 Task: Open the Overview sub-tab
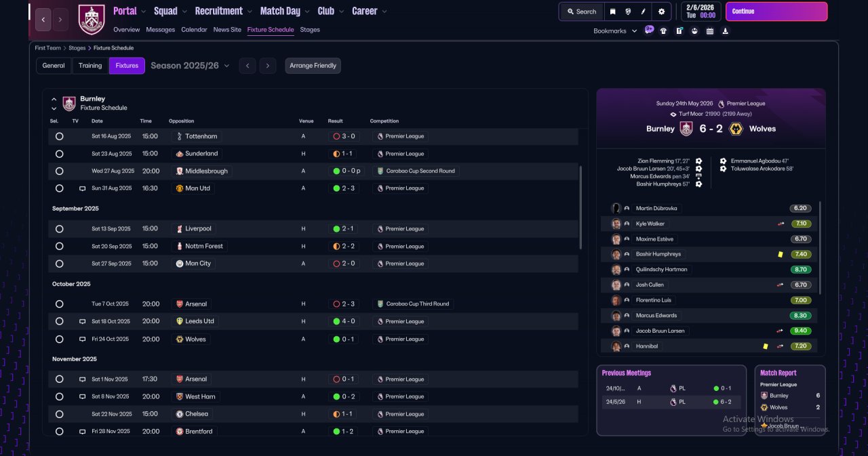[127, 30]
